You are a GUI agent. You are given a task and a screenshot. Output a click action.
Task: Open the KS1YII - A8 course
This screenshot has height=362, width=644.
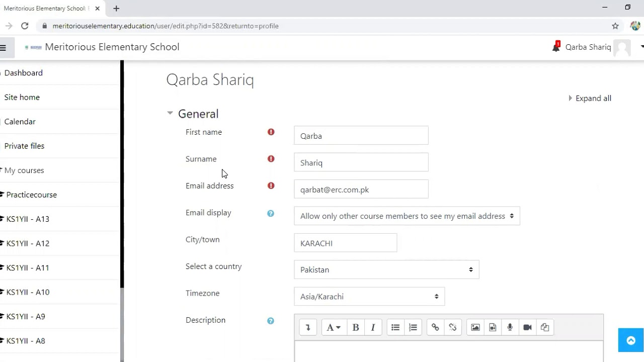tap(26, 341)
